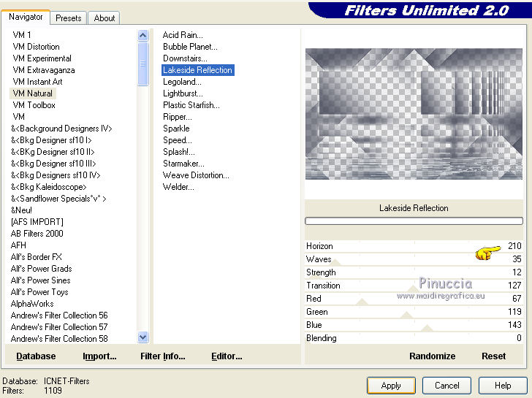Click the category list scrollbar thumb
532x398 pixels.
pyautogui.click(x=143, y=64)
